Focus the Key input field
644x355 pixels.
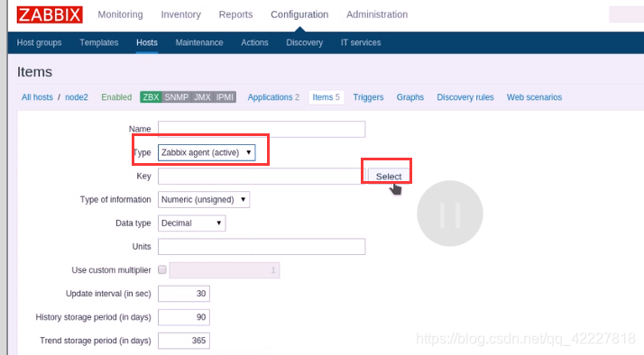[261, 176]
